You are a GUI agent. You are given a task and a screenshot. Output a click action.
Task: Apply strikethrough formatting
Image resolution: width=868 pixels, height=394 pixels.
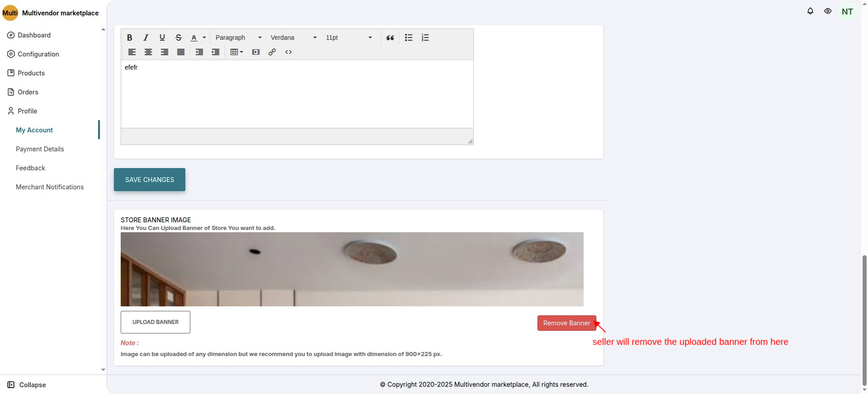[179, 38]
